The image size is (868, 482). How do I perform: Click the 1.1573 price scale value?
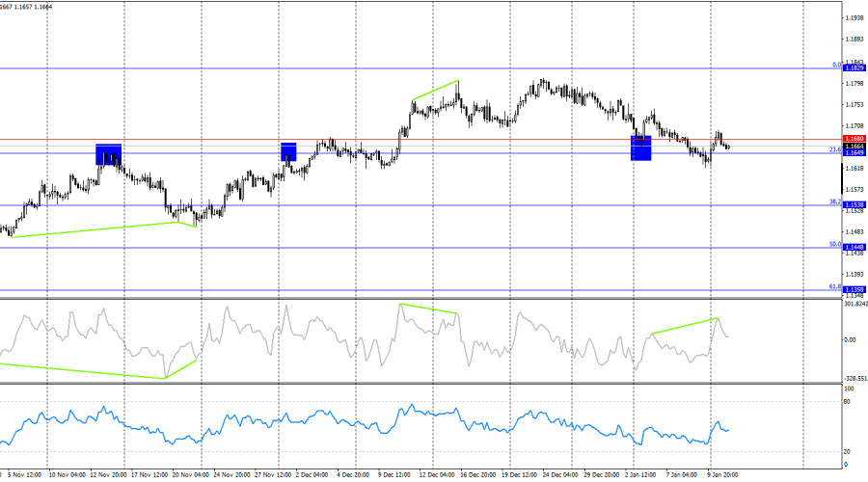854,190
